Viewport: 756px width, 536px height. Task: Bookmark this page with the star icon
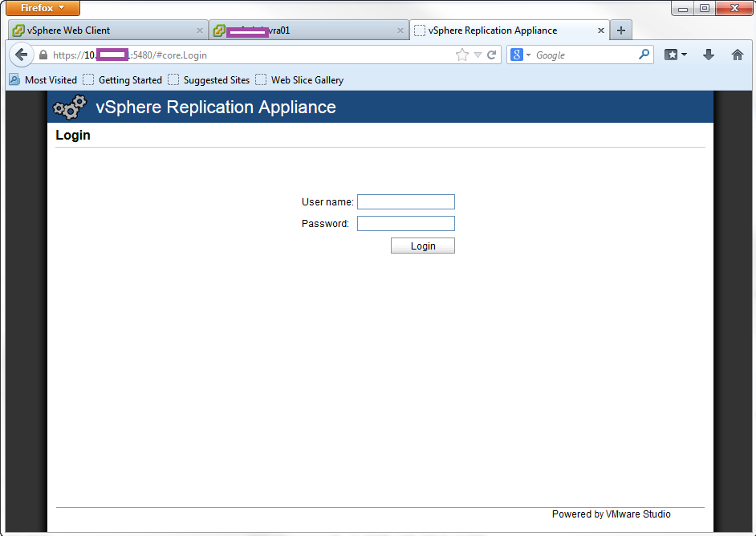(x=462, y=55)
